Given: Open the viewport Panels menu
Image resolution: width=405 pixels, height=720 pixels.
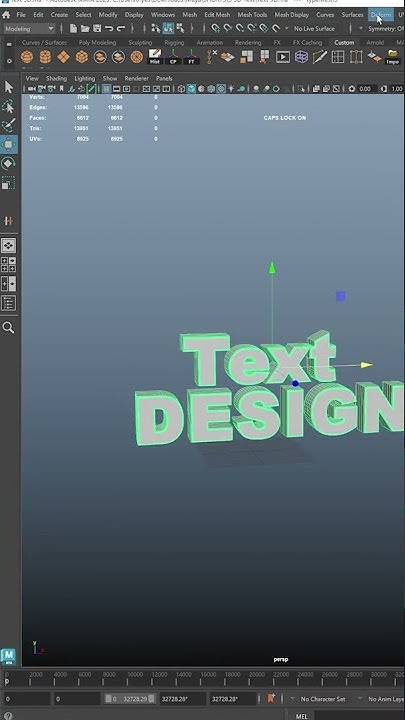Looking at the screenshot, I should (x=164, y=79).
